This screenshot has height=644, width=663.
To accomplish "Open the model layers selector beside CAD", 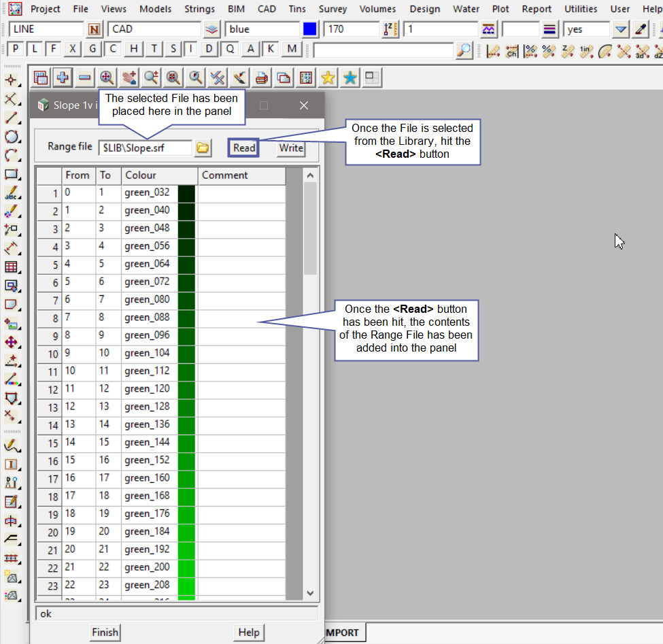I will coord(212,29).
